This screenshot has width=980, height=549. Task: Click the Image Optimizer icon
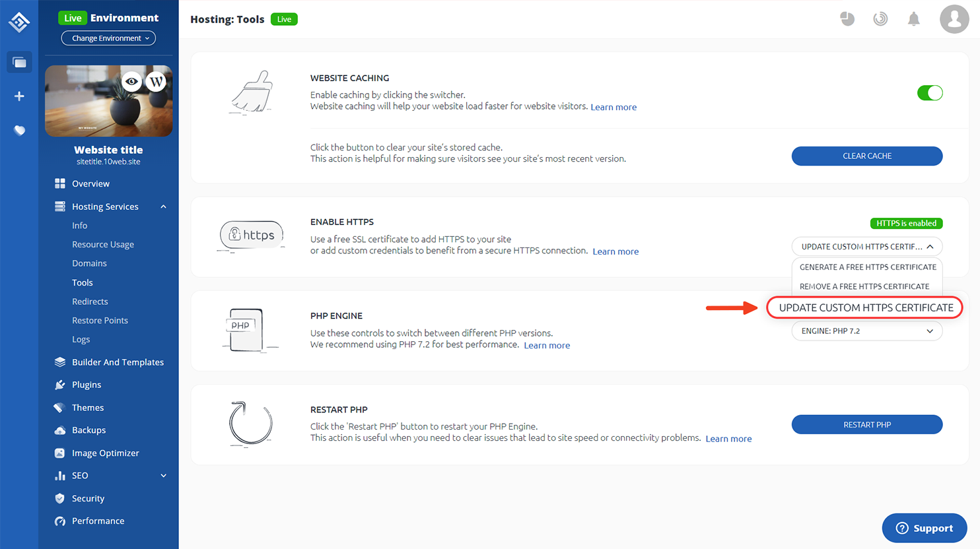point(60,453)
